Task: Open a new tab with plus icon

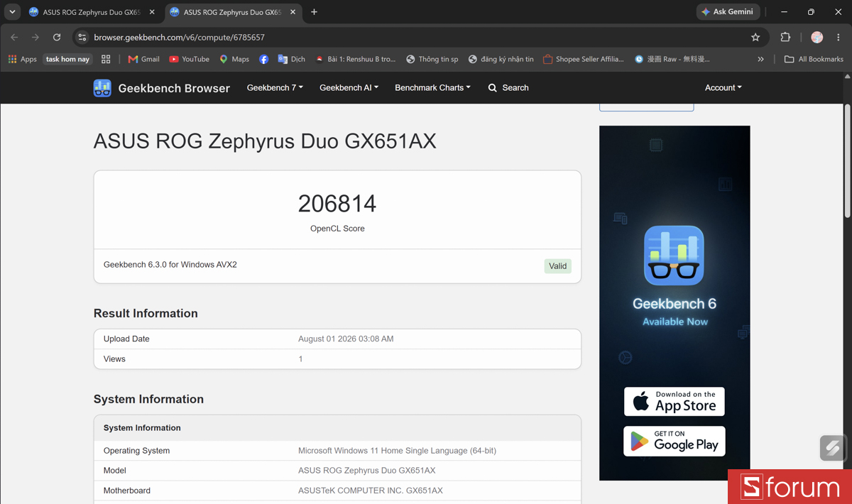Action: [x=314, y=12]
